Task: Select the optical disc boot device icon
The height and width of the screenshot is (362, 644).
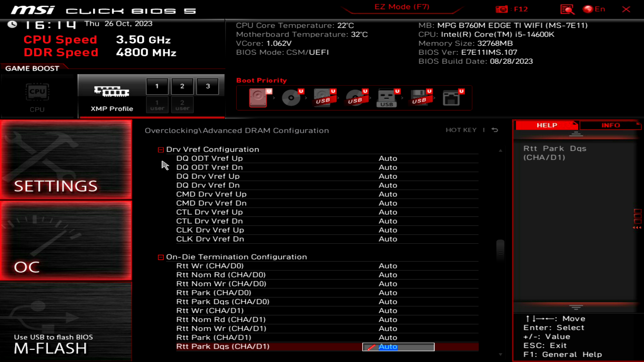Action: coord(291,98)
